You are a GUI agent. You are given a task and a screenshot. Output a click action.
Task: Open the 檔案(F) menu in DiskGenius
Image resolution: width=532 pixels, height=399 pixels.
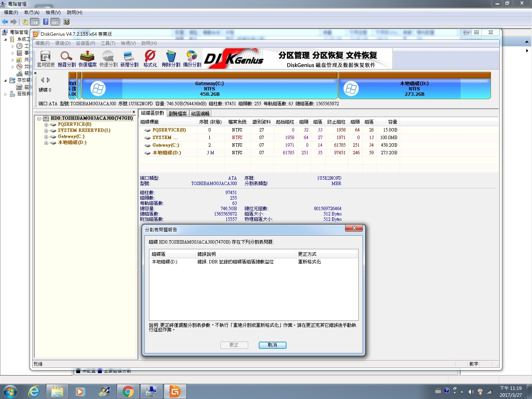[42, 43]
